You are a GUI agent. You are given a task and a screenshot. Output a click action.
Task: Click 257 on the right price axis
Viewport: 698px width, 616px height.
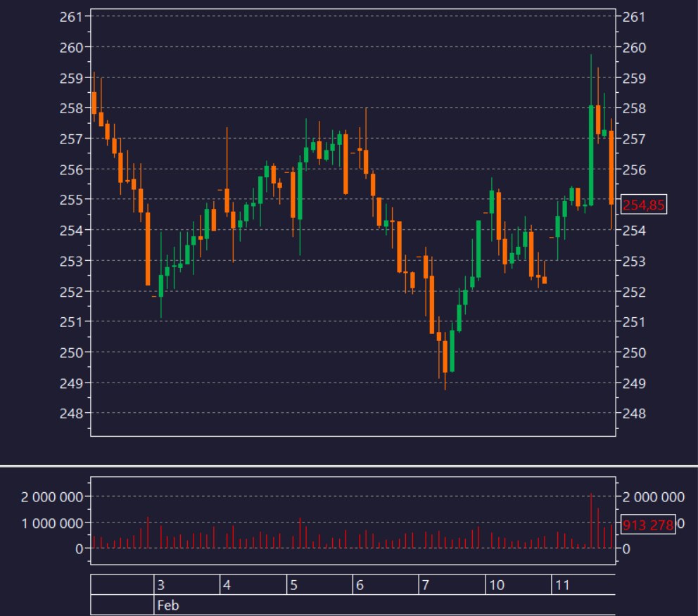click(634, 139)
